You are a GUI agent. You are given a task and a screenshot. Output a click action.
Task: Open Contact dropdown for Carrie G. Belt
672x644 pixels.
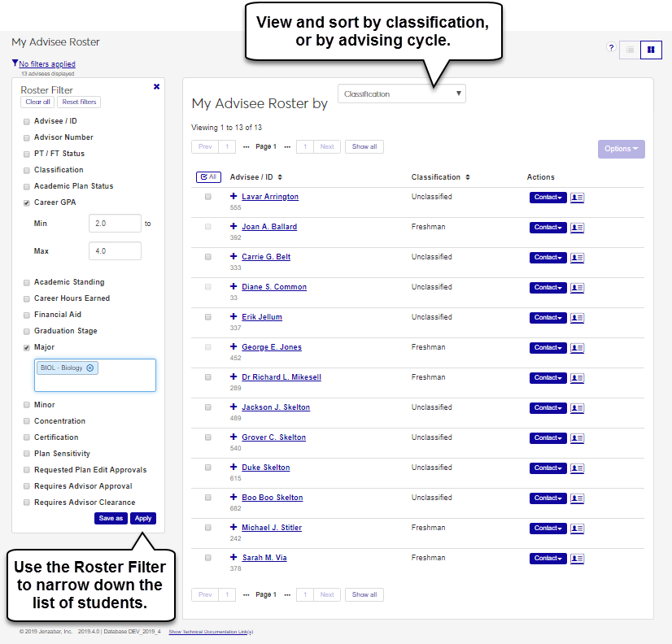548,258
